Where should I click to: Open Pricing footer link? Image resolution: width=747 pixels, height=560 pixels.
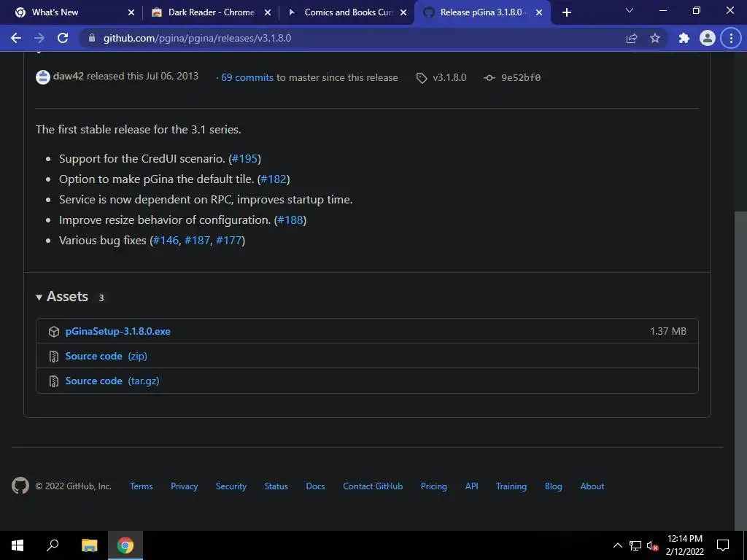[433, 486]
